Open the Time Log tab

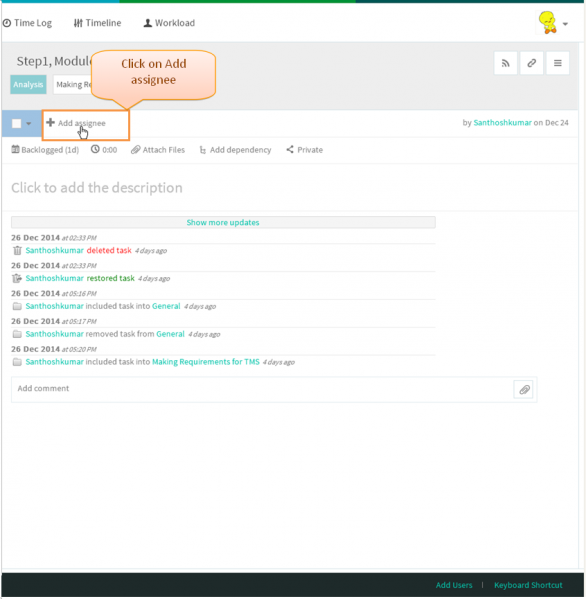[x=27, y=23]
